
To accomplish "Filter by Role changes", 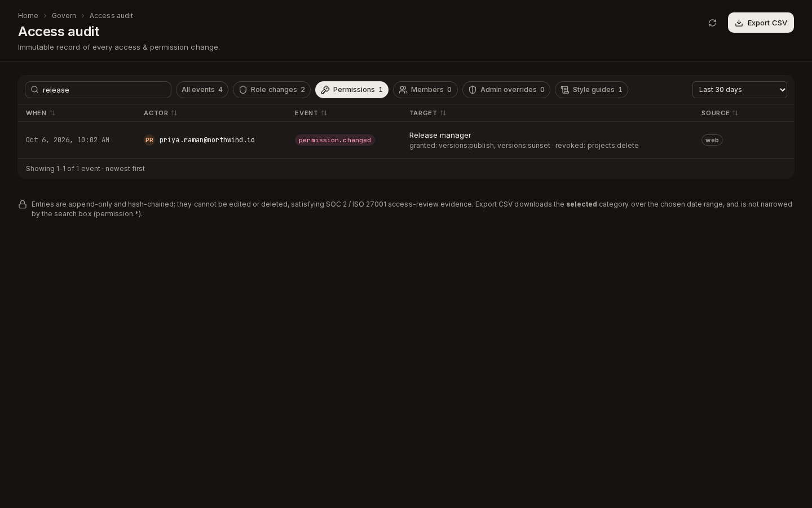I will point(272,90).
